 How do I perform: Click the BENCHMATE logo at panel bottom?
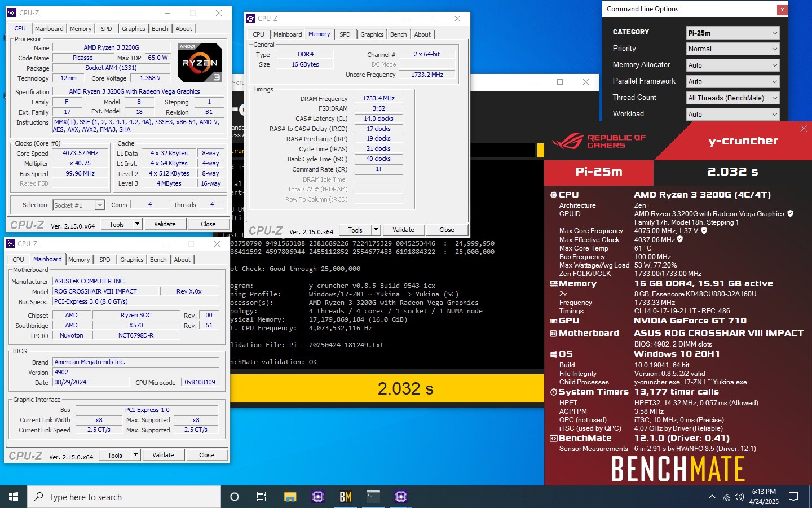(x=678, y=468)
